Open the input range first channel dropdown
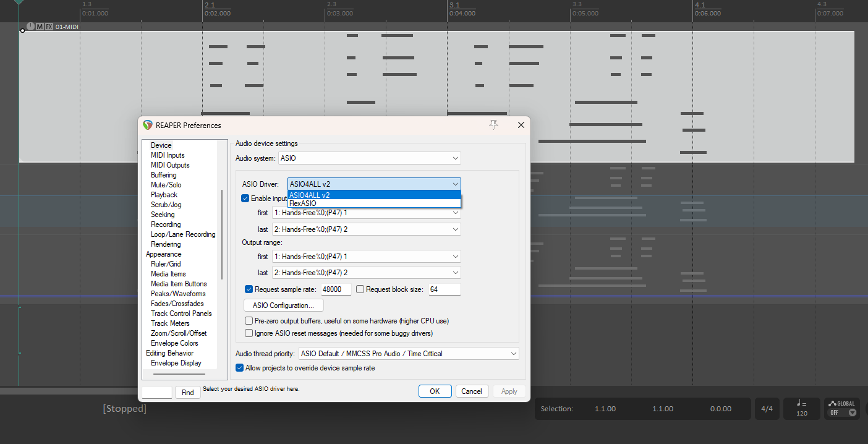Viewport: 868px width, 444px height. click(367, 213)
